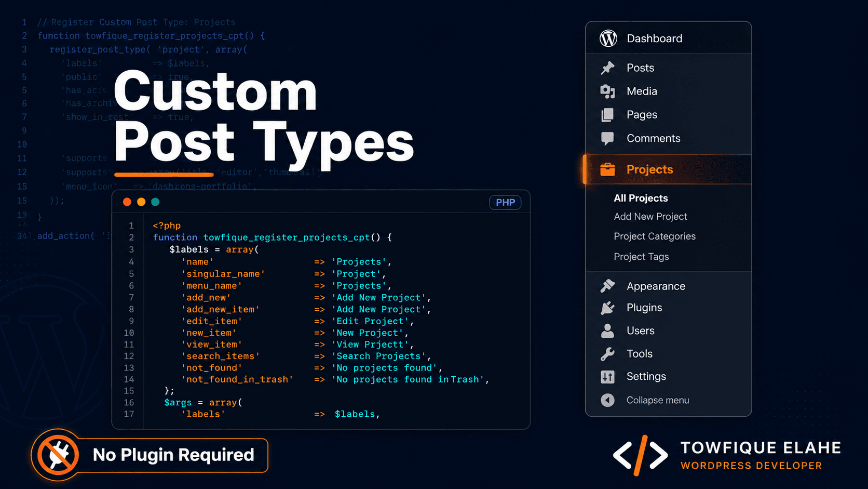Screen dimensions: 868x489
Task: Click the 'singular_name' key in code
Action: pos(223,274)
